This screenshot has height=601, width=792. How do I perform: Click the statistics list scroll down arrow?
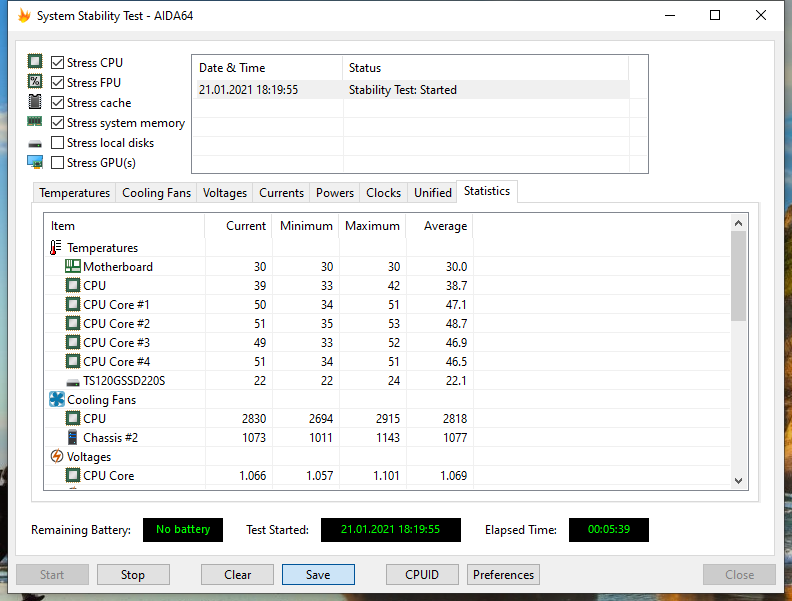pyautogui.click(x=738, y=481)
